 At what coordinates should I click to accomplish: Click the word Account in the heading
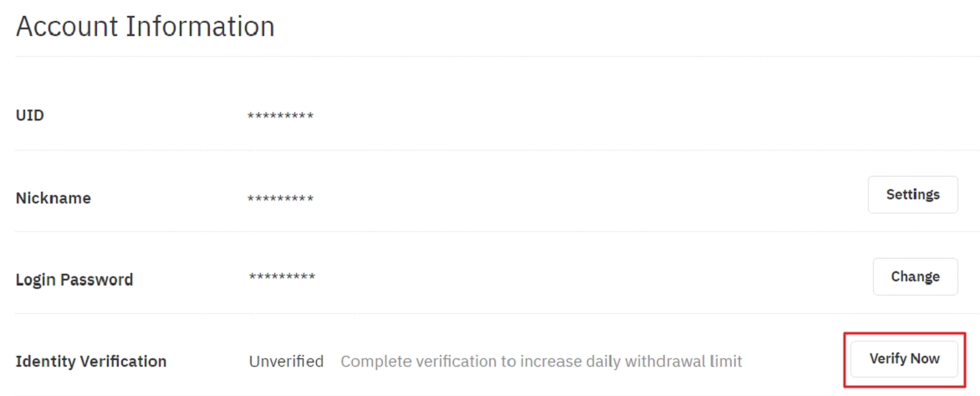(x=67, y=27)
